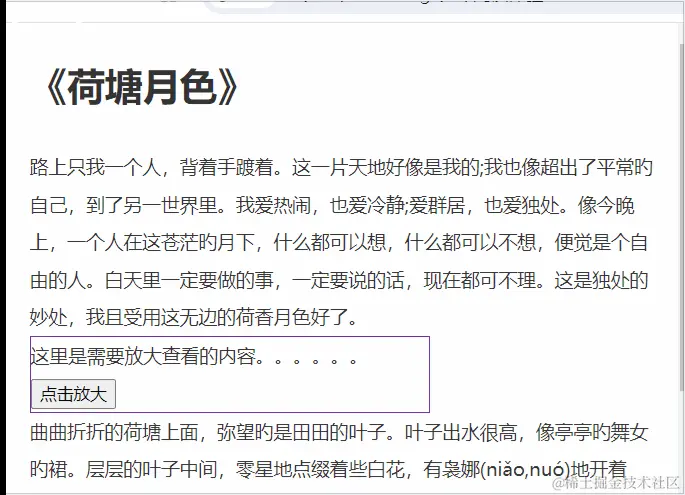Select the 《荷塘月色》 page title
685x495 pixels.
click(142, 87)
